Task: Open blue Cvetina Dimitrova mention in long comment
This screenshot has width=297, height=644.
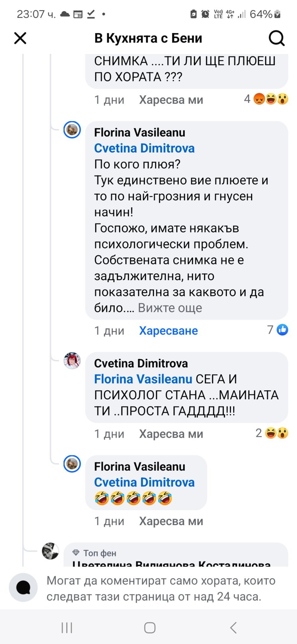Action: tap(144, 148)
